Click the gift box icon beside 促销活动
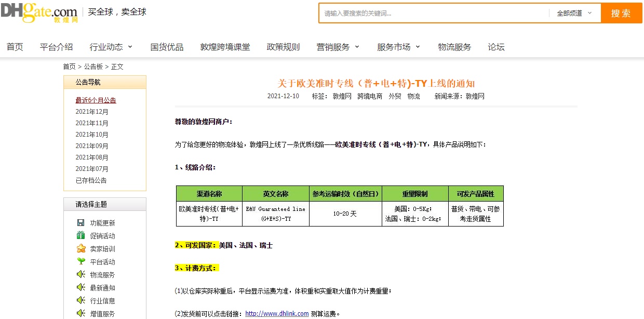Viewport: 644px width, 319px height. (x=81, y=236)
